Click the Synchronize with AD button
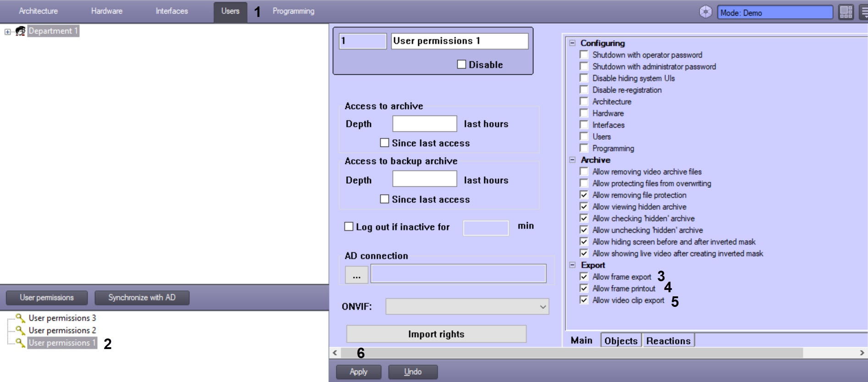 [x=142, y=298]
